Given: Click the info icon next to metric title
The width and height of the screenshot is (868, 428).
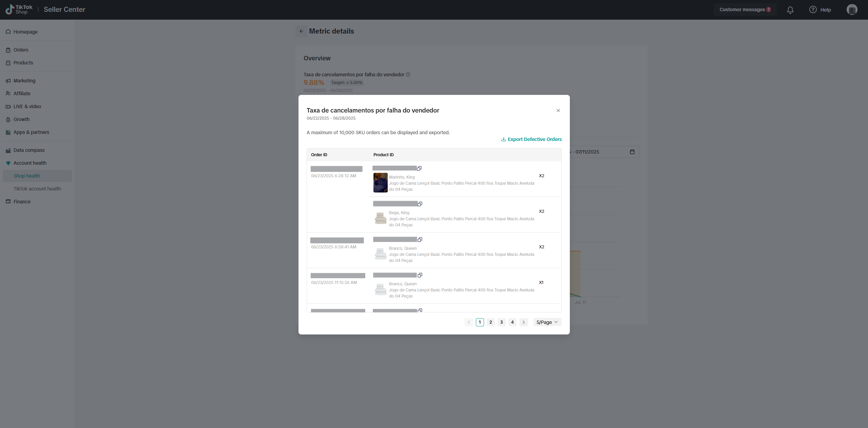Looking at the screenshot, I should click(x=408, y=75).
